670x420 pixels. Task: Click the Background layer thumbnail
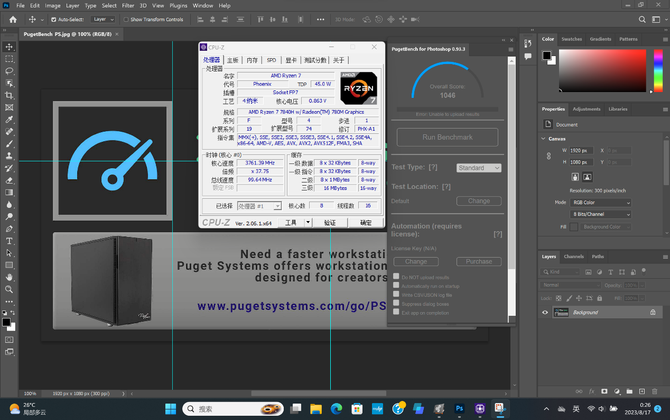561,312
